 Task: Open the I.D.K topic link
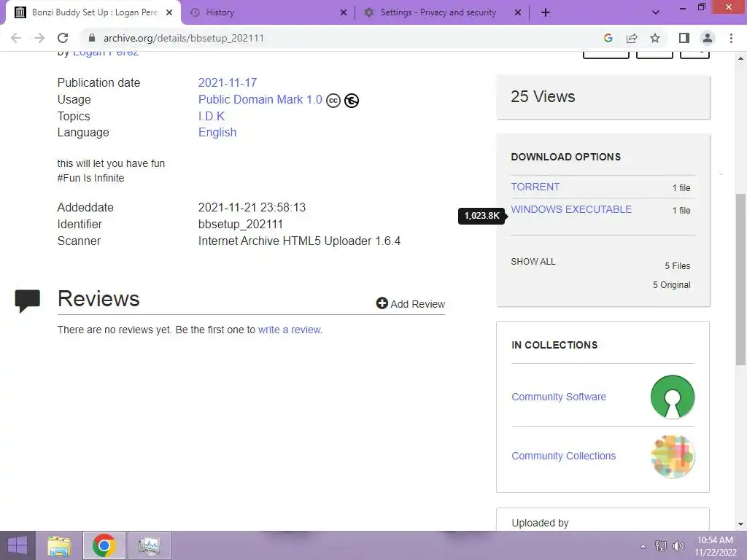pyautogui.click(x=212, y=116)
